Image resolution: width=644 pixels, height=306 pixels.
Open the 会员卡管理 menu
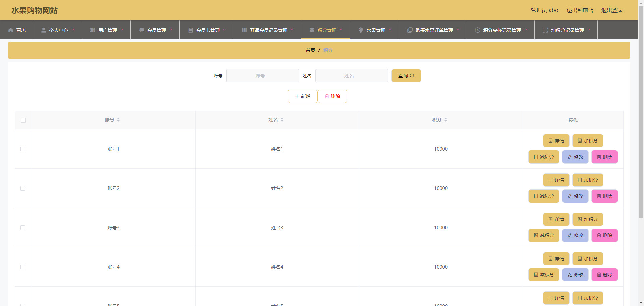206,30
